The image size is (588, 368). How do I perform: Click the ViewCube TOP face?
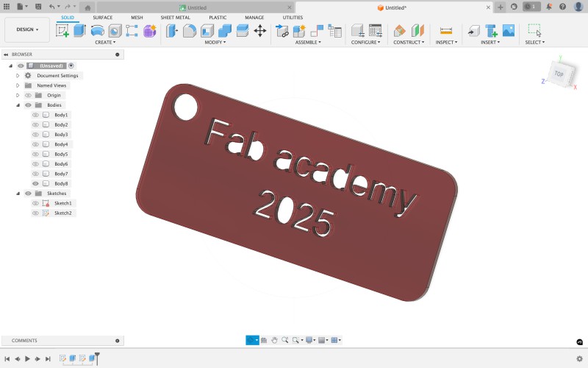[x=559, y=74]
